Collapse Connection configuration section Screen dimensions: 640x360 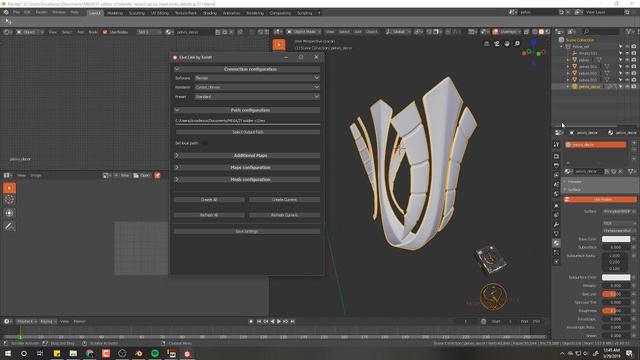[x=247, y=69]
